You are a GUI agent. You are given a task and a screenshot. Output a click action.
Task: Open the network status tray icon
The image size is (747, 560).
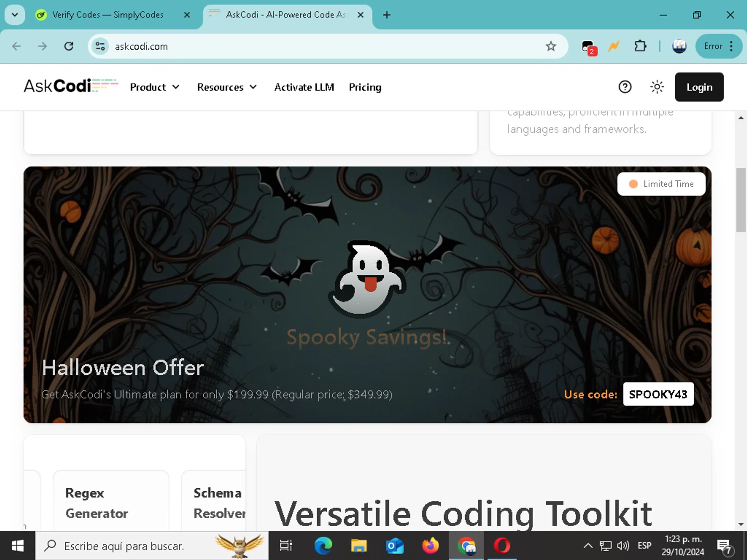[x=606, y=546]
